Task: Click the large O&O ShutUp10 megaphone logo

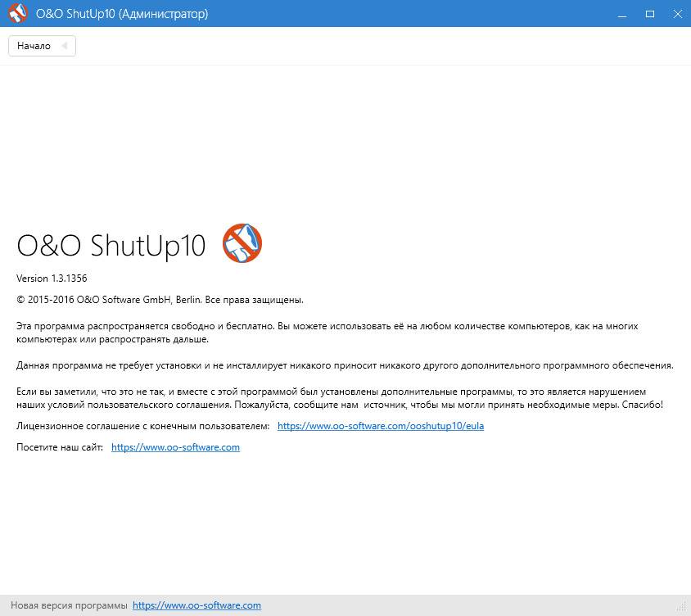Action: pos(242,243)
